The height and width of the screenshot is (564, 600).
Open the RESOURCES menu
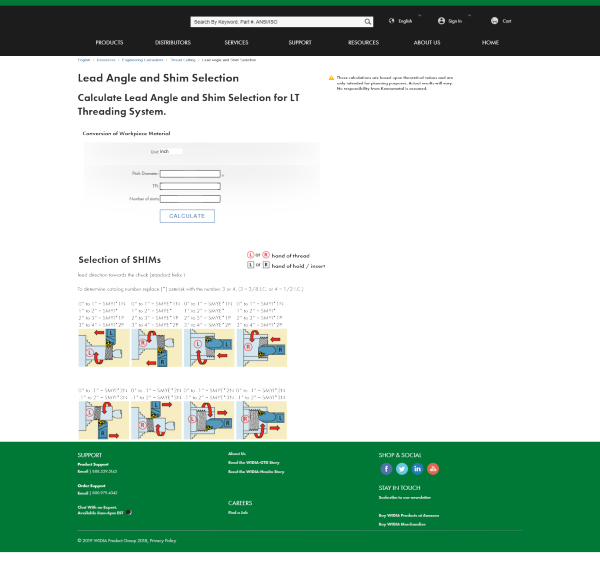[x=364, y=42]
